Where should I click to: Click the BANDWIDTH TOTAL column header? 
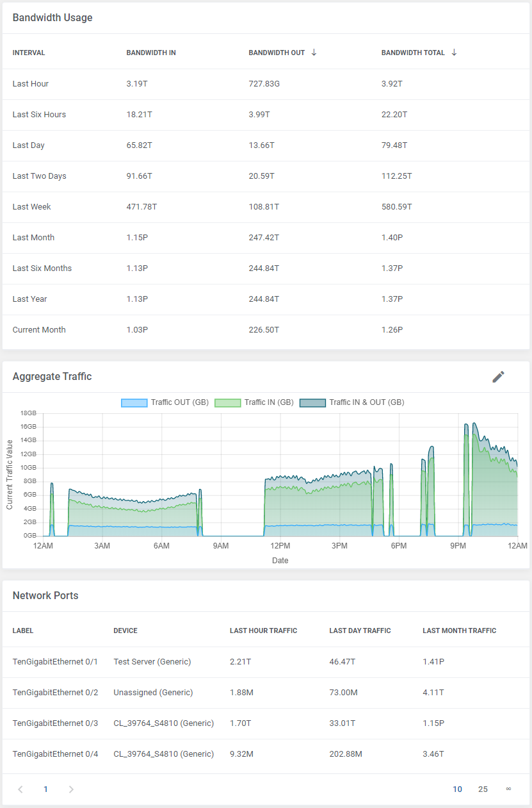pyautogui.click(x=413, y=53)
